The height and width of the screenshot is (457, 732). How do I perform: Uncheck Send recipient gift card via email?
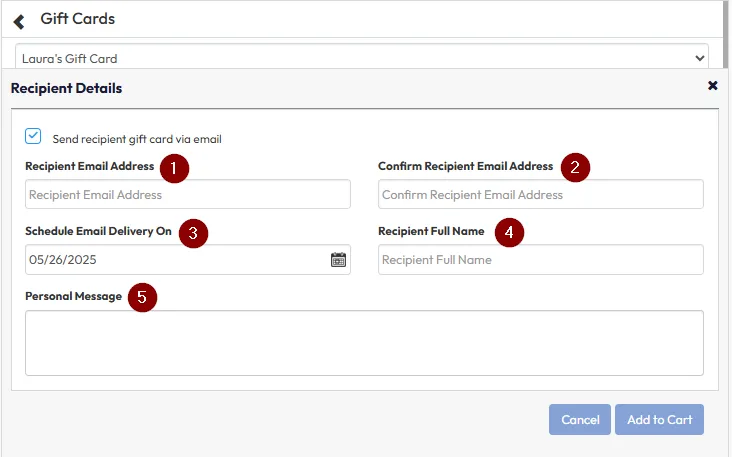pos(34,137)
